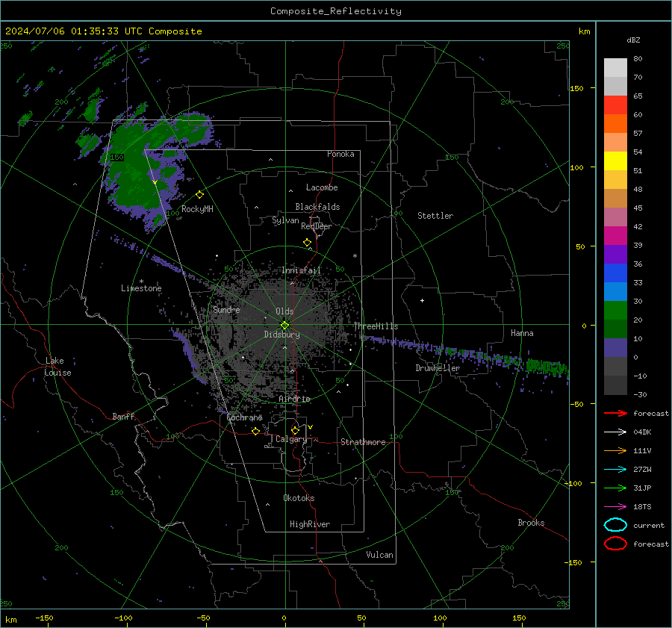Click the Ponoka label
The image size is (672, 628).
click(340, 154)
